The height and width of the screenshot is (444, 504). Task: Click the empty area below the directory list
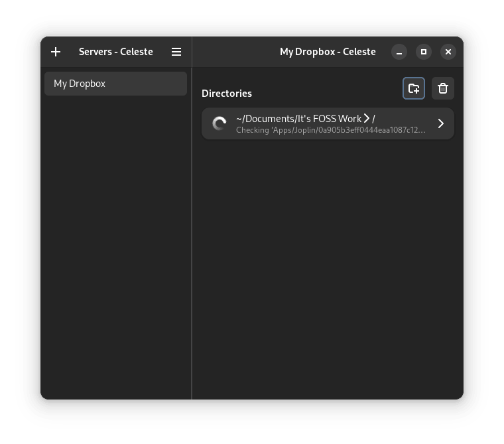click(x=328, y=265)
